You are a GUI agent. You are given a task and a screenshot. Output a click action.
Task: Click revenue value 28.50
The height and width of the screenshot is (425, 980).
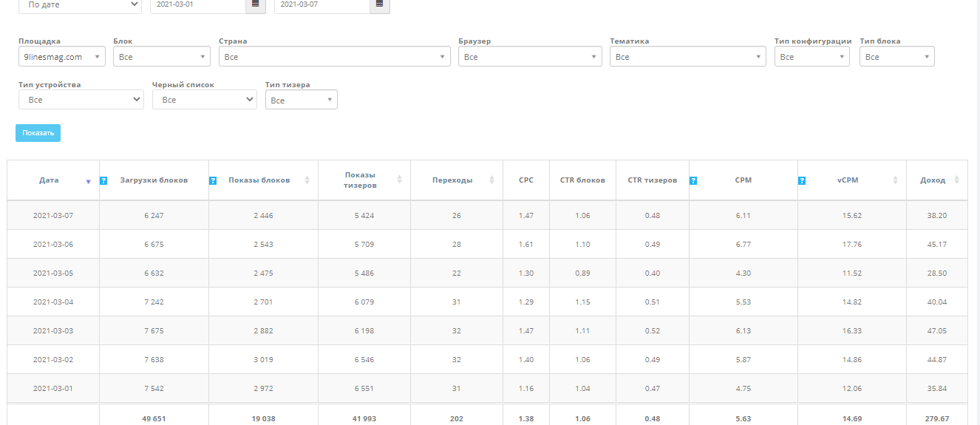[x=936, y=273]
